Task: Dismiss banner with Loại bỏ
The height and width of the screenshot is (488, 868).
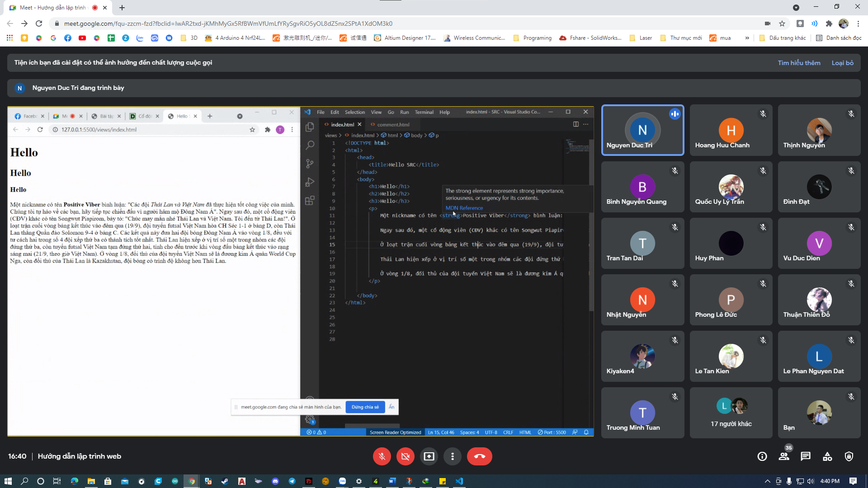Action: (x=843, y=63)
